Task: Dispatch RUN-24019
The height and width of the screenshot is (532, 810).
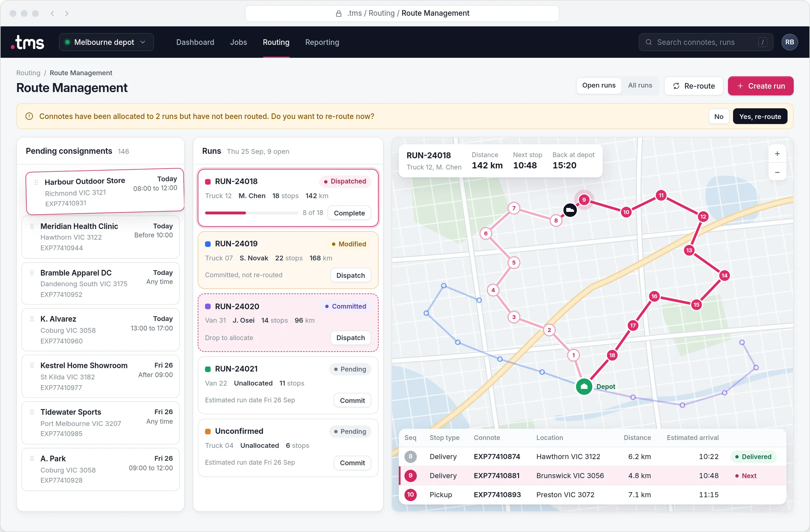Action: [x=351, y=275]
